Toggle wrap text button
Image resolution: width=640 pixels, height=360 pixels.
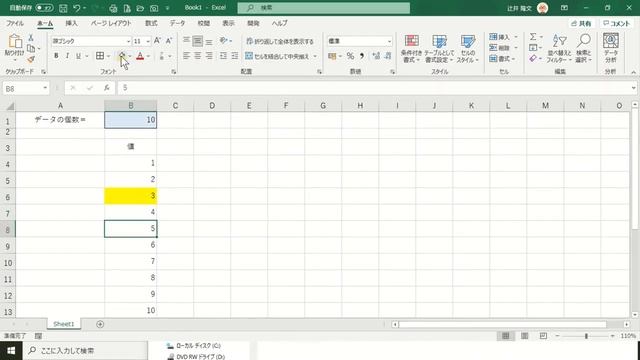tap(280, 41)
